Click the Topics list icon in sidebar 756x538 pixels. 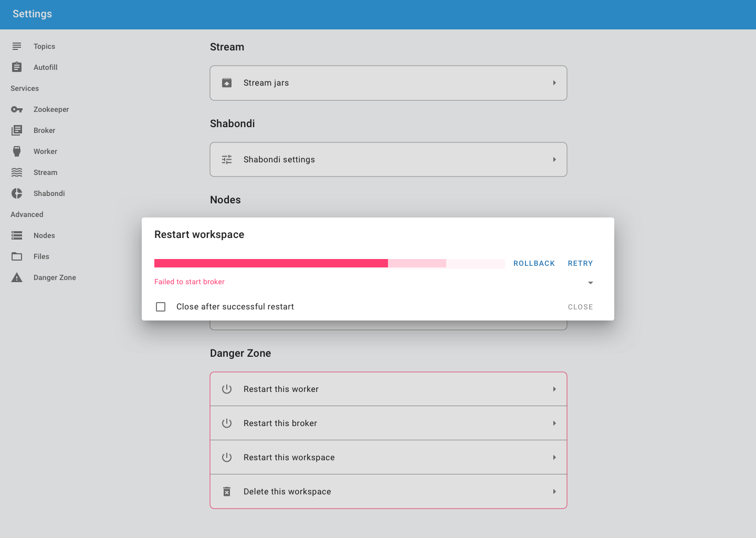pos(17,46)
